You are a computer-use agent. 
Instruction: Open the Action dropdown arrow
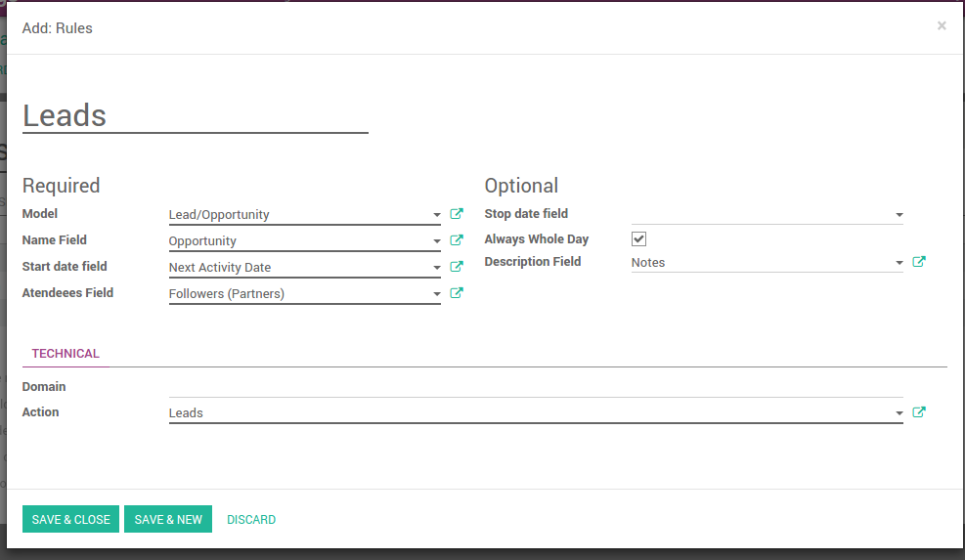tap(899, 413)
